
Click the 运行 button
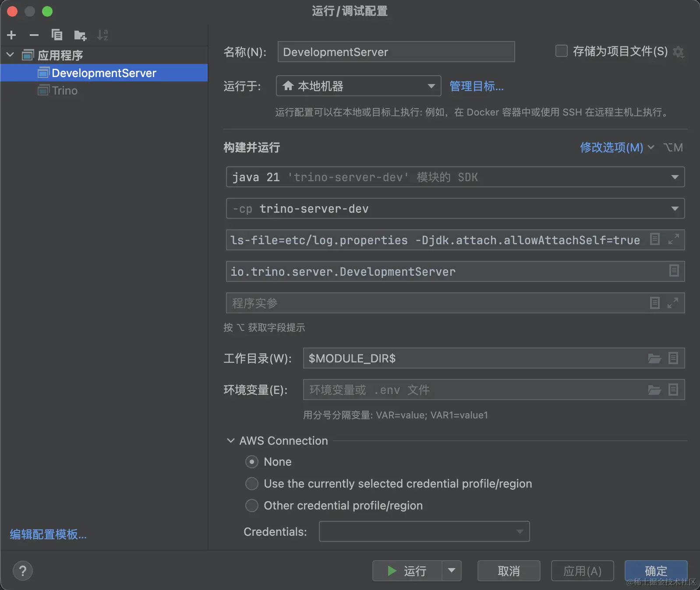[x=407, y=571]
